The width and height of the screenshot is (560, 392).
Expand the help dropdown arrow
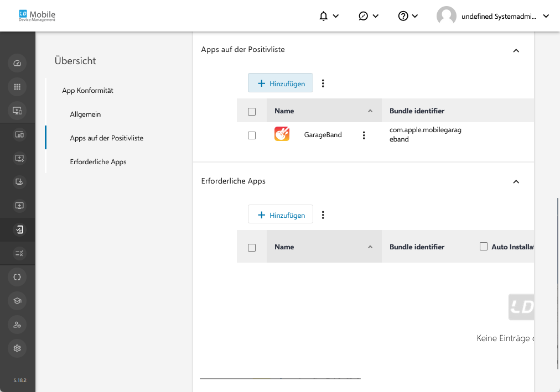click(x=415, y=16)
